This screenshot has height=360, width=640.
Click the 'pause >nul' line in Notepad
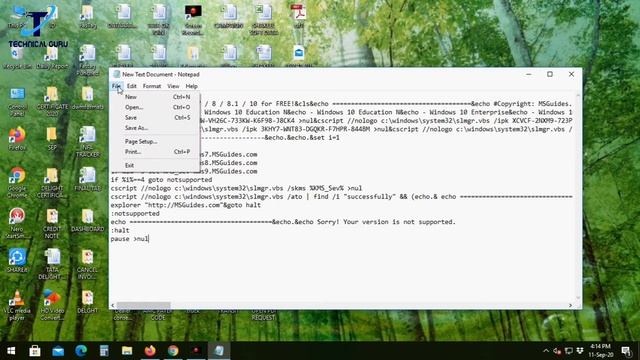pos(129,239)
